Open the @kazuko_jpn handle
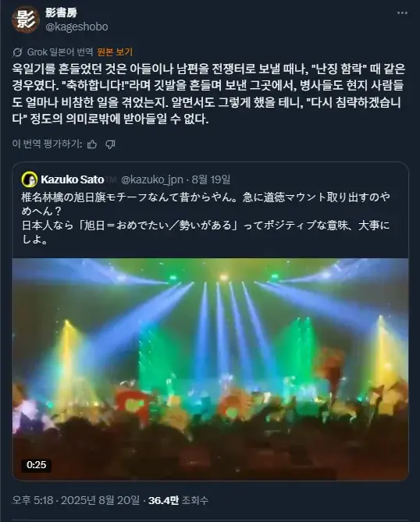420x522 pixels. (152, 179)
